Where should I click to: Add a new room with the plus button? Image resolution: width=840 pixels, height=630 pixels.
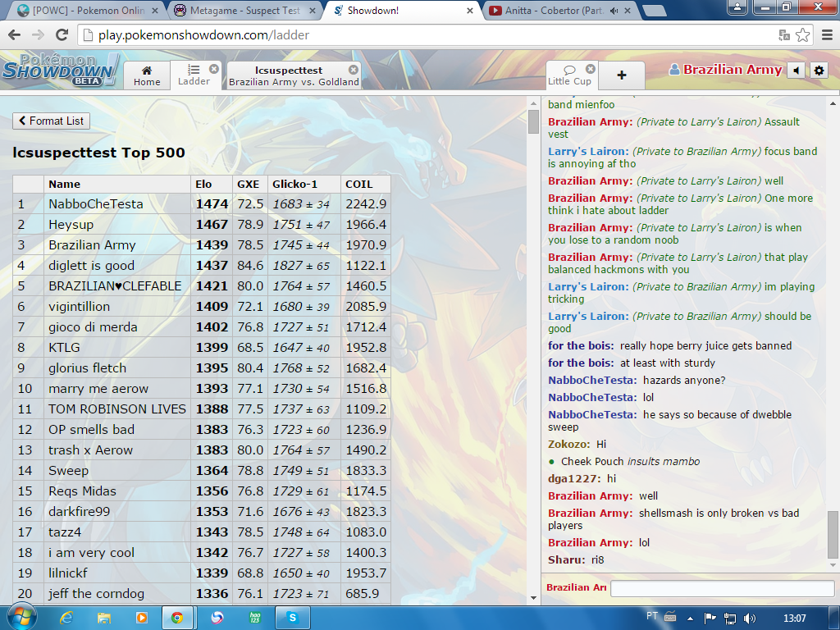622,75
